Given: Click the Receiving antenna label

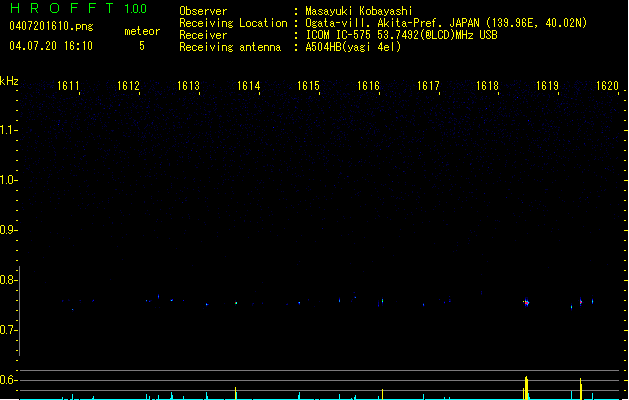Looking at the screenshot, I should click(x=230, y=47).
